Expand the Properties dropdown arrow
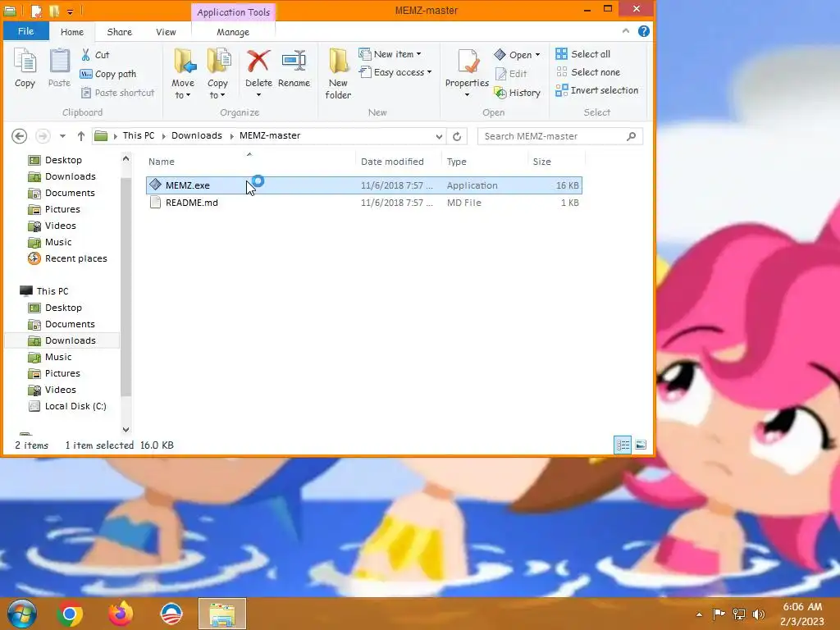 click(x=467, y=95)
